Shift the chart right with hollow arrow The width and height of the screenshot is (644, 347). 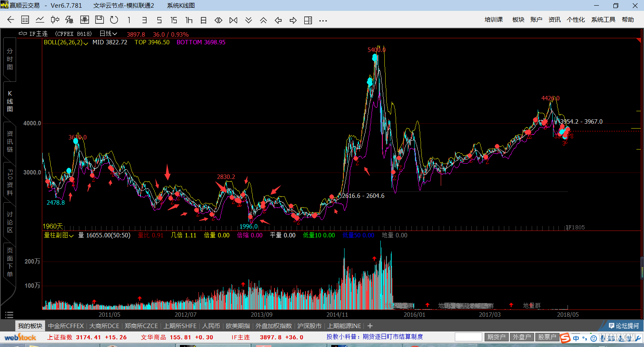(x=293, y=20)
